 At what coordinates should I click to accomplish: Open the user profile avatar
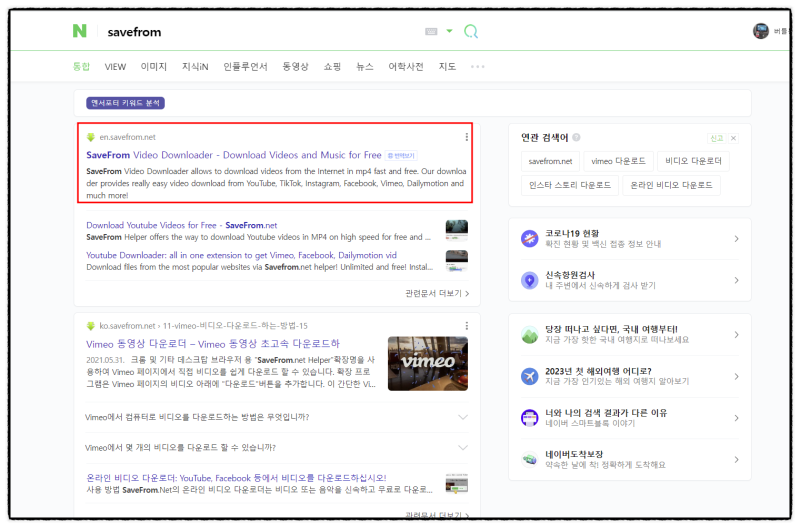pos(760,31)
